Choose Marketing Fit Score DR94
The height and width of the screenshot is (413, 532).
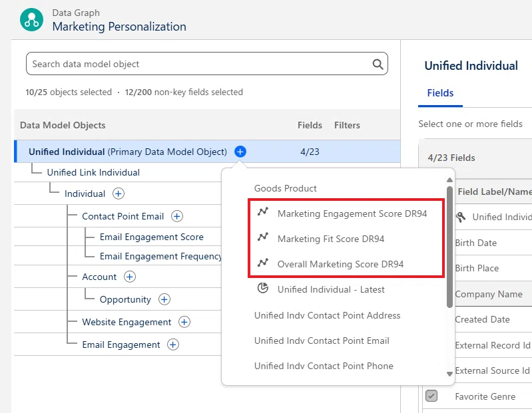pos(331,239)
